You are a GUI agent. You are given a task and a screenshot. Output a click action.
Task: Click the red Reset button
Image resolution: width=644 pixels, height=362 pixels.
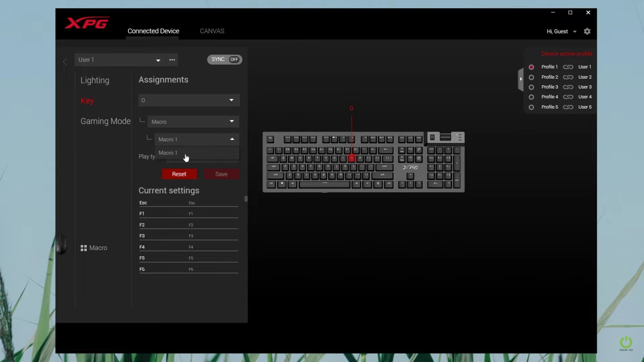(x=179, y=174)
